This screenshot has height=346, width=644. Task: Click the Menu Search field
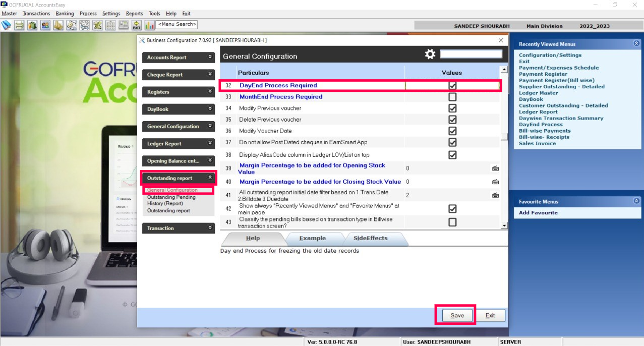tap(177, 24)
